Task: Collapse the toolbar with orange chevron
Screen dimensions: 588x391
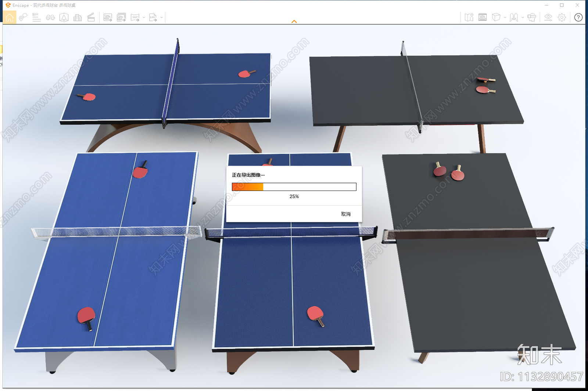Action: 294,22
